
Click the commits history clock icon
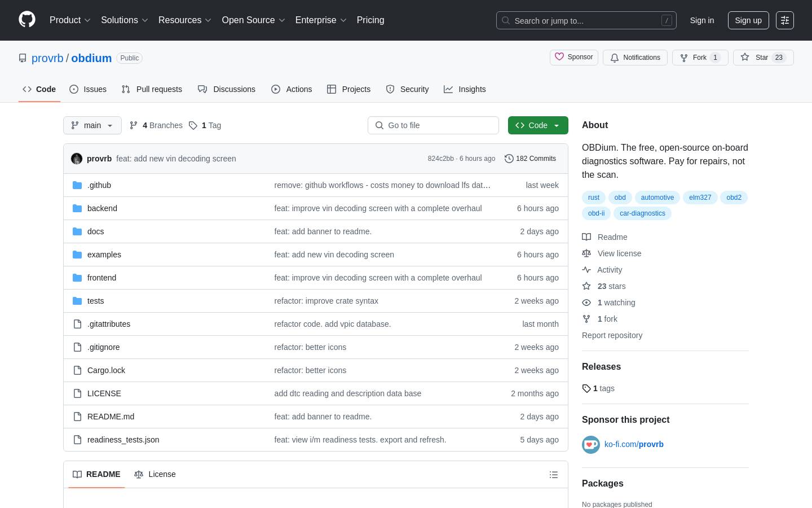[509, 159]
